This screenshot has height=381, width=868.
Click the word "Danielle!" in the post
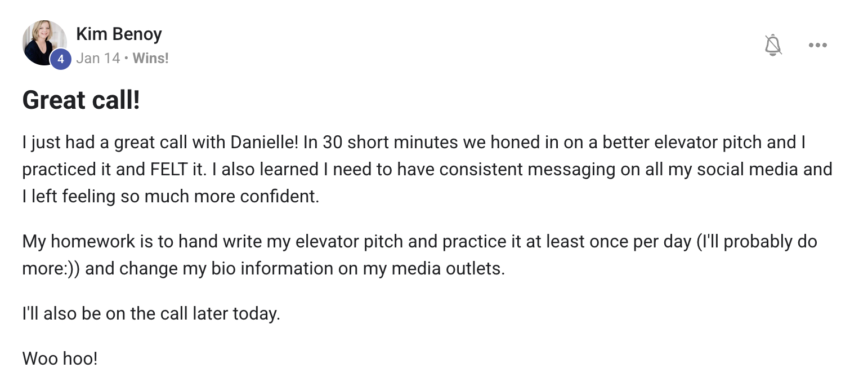click(x=265, y=143)
